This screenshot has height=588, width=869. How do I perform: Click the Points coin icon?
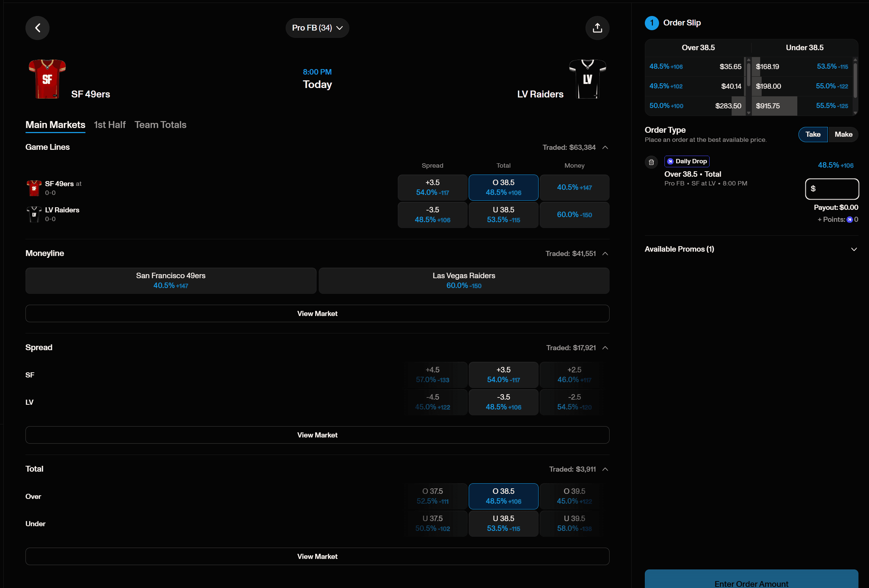tap(850, 220)
